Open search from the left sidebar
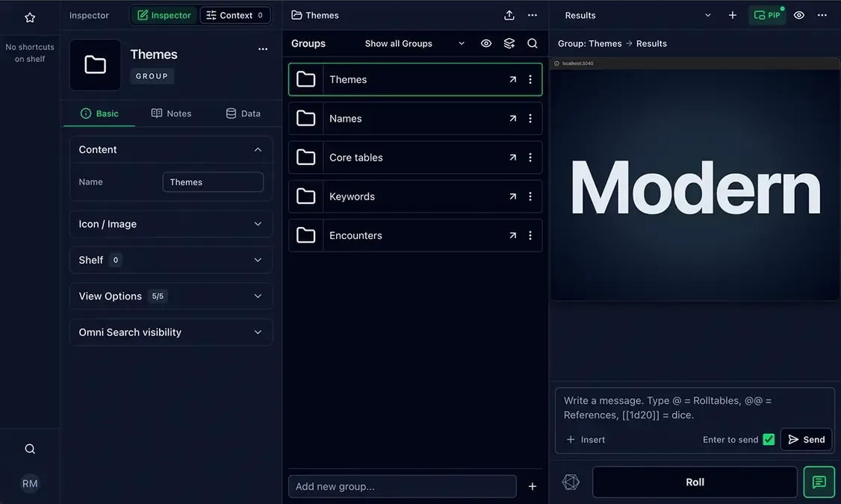841x504 pixels. click(30, 449)
